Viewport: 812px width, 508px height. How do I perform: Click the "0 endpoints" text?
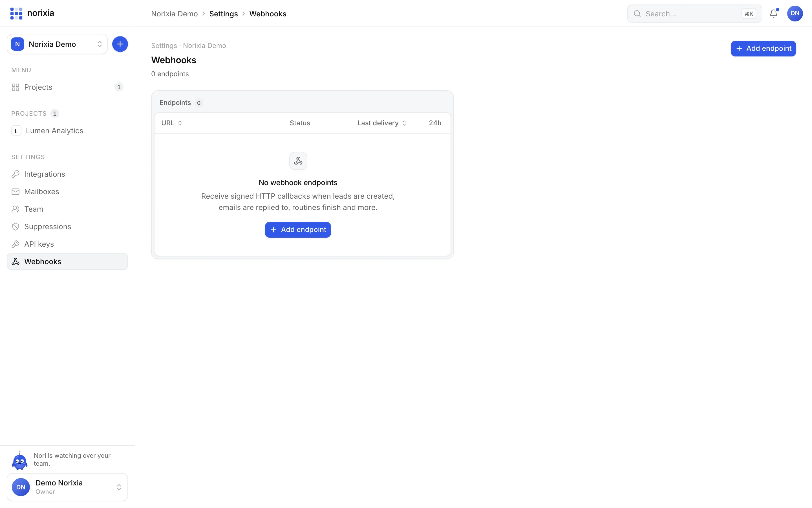click(170, 74)
